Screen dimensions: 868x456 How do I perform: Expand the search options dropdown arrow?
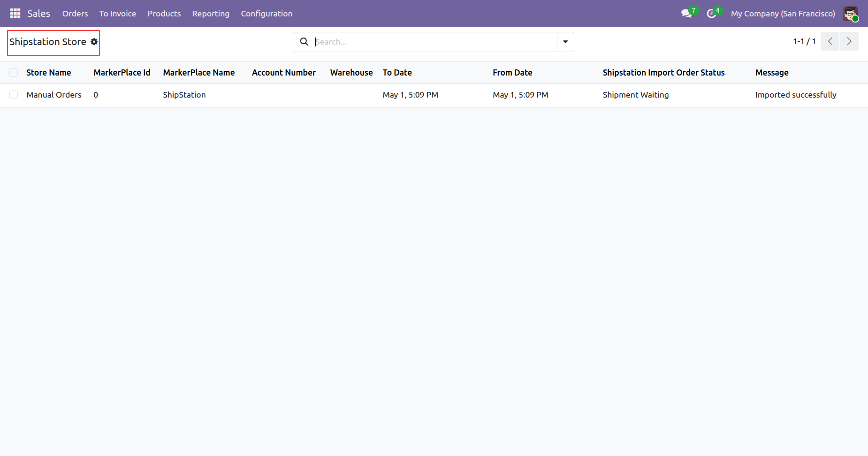[x=565, y=42]
